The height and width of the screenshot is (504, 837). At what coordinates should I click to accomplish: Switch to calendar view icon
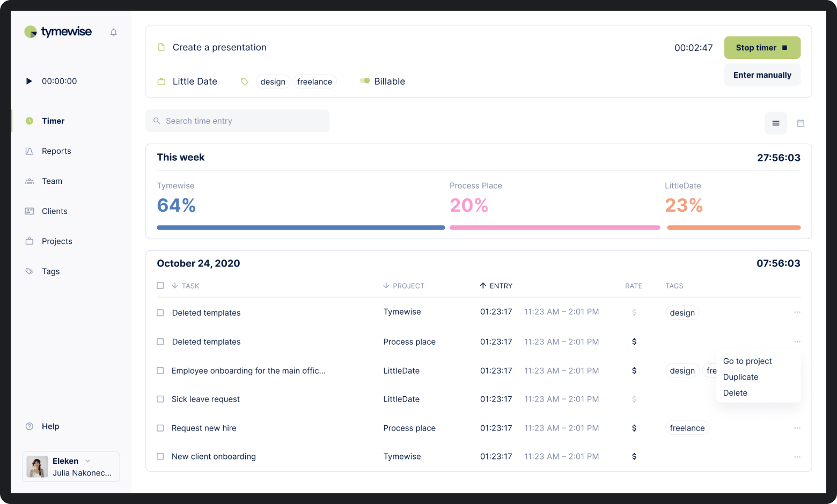pyautogui.click(x=801, y=123)
